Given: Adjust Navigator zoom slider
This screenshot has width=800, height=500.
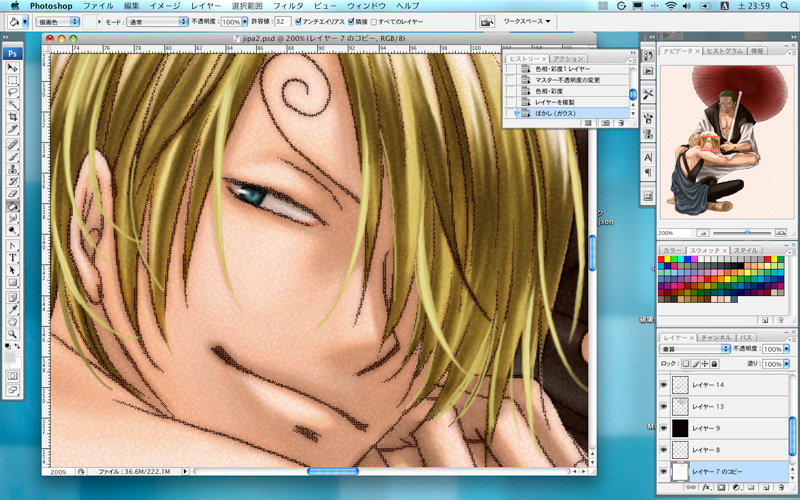Looking at the screenshot, I should [x=747, y=233].
